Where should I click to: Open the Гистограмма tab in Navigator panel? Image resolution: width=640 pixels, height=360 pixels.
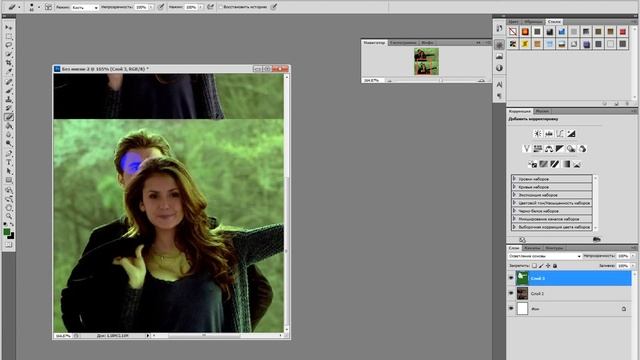point(403,42)
